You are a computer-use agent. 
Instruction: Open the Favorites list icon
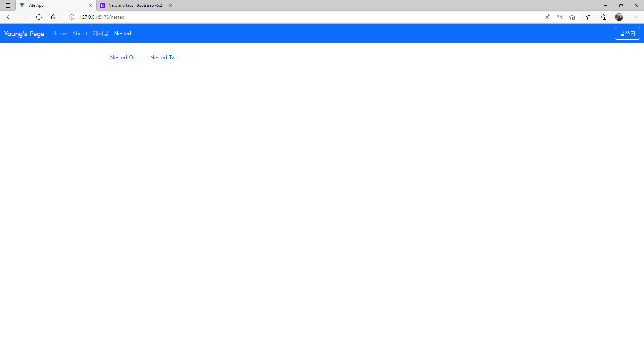coord(589,17)
